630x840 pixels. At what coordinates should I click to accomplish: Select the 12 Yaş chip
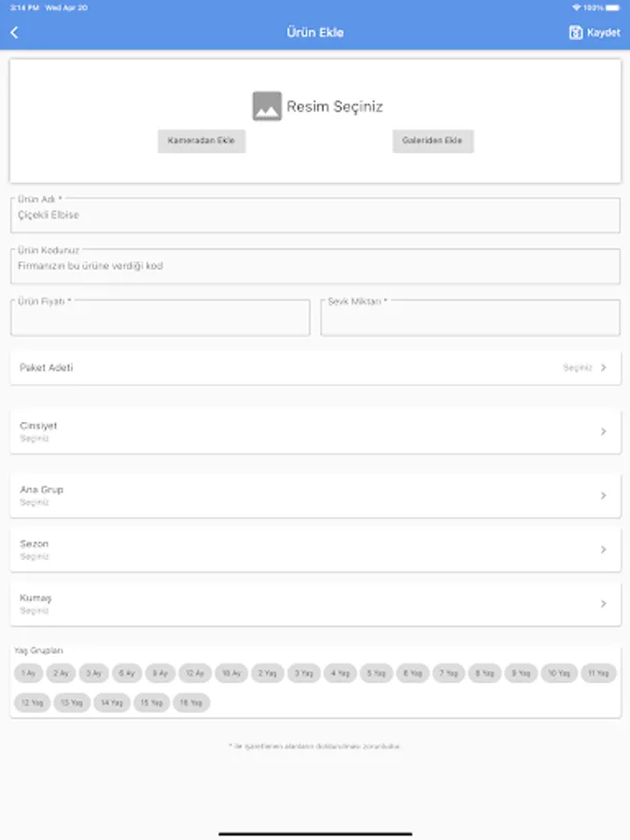(x=32, y=702)
